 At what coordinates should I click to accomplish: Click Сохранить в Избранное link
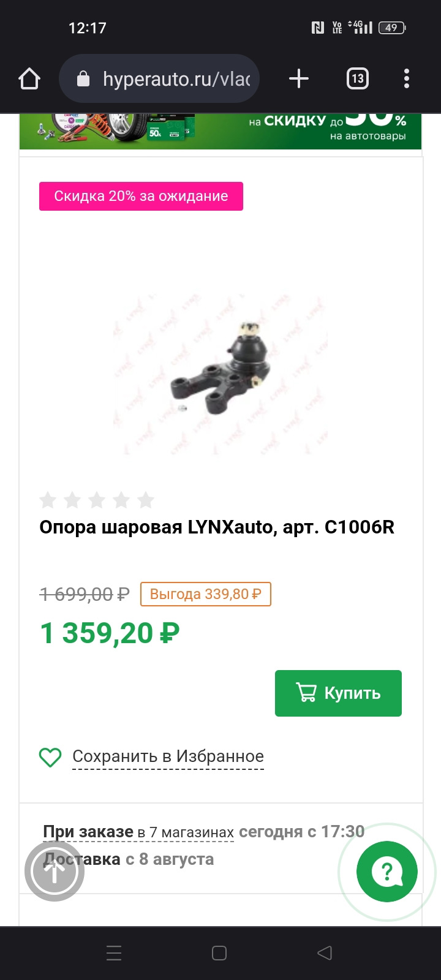168,756
